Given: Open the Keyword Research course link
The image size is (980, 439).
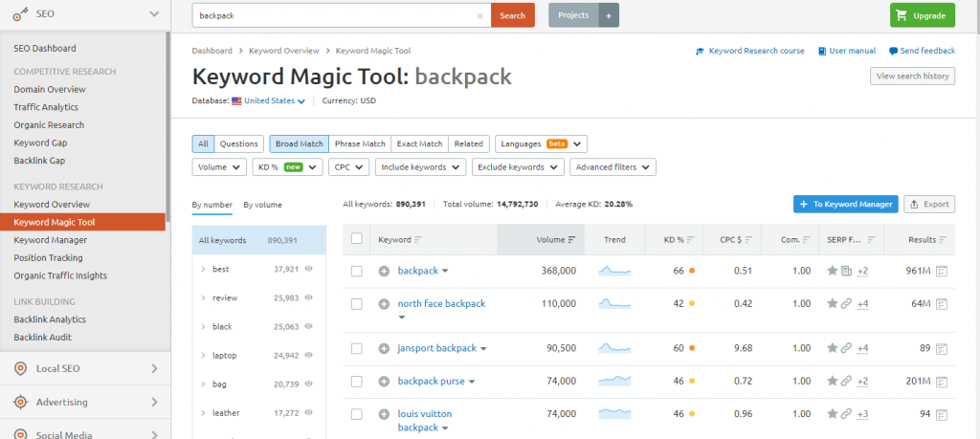Looking at the screenshot, I should [x=750, y=51].
